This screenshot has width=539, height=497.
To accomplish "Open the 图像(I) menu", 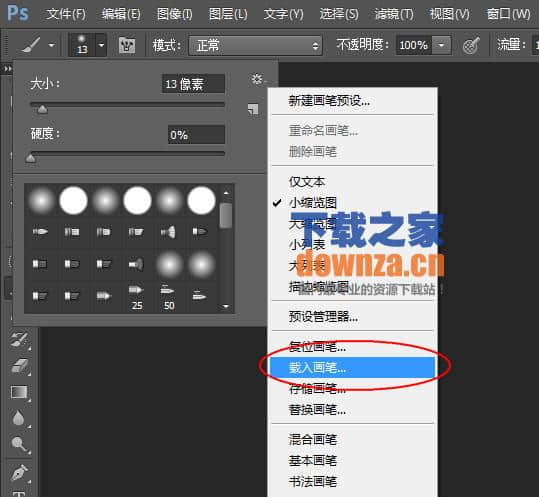I will click(x=175, y=14).
